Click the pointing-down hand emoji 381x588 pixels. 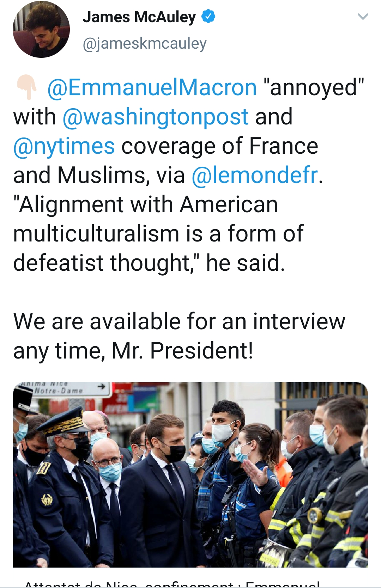(x=27, y=87)
